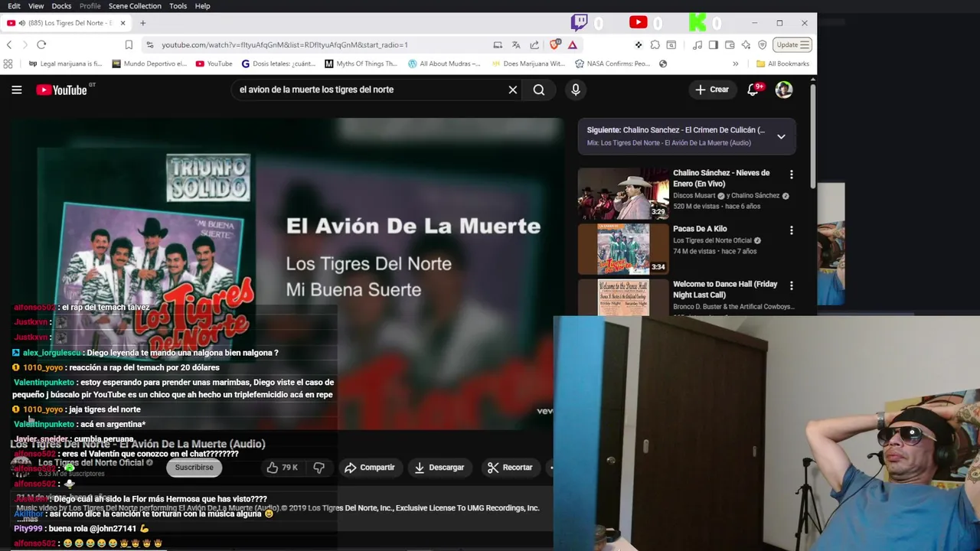Click the cast screen icon in address bar

click(498, 45)
